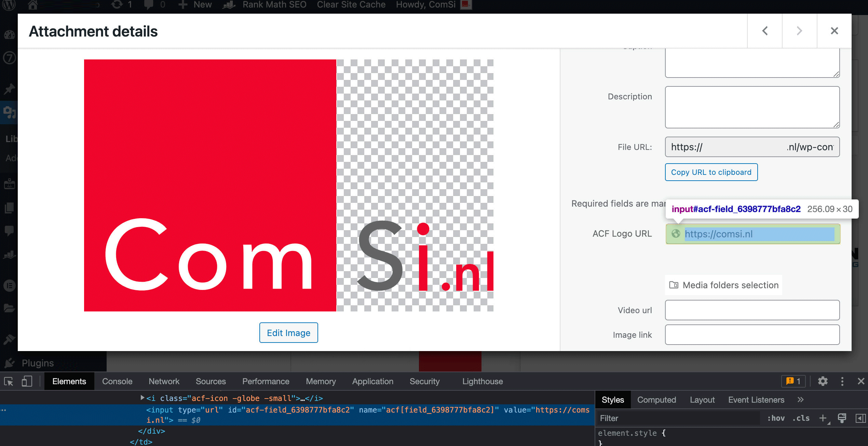Open the Computed tab in Styles pane
This screenshot has height=446, width=868.
coord(656,400)
